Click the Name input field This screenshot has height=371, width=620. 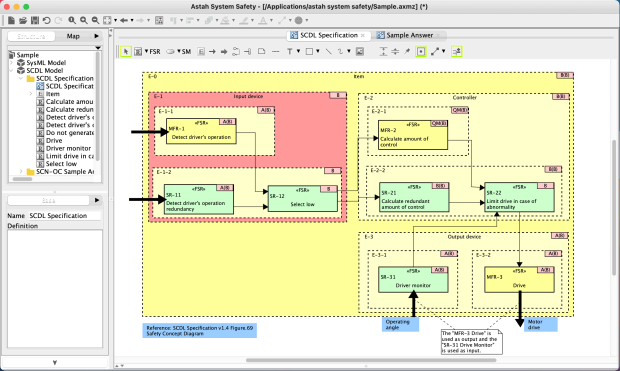point(64,216)
